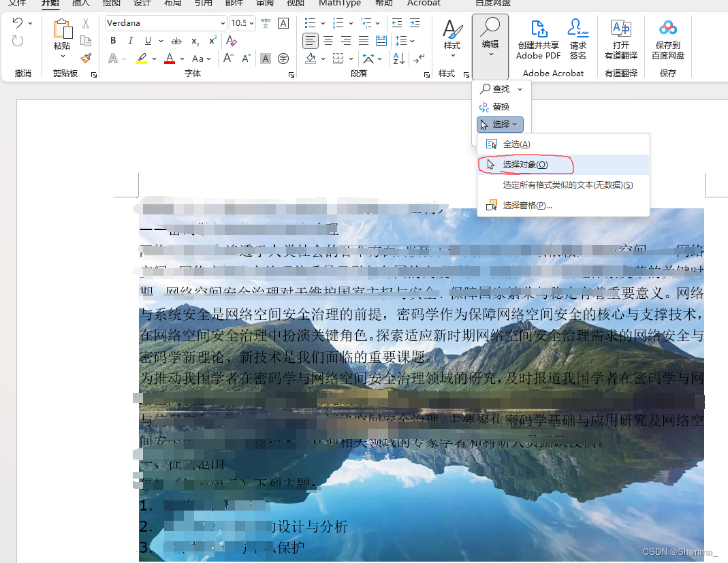
Task: Toggle Subscript formatting
Action: [195, 41]
